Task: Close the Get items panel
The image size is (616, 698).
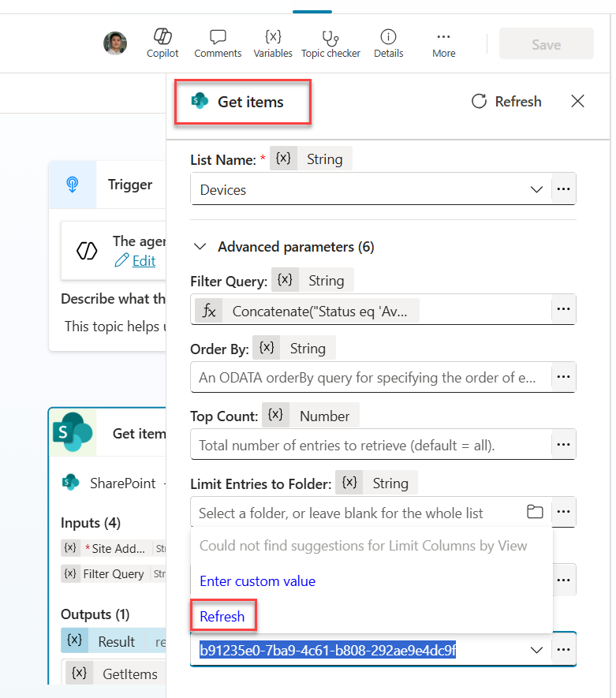Action: click(x=577, y=101)
